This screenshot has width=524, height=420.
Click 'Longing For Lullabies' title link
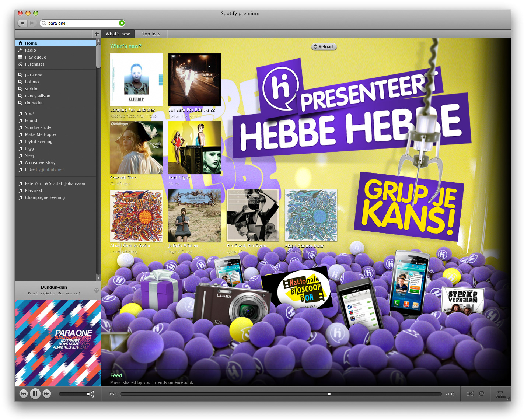133,110
